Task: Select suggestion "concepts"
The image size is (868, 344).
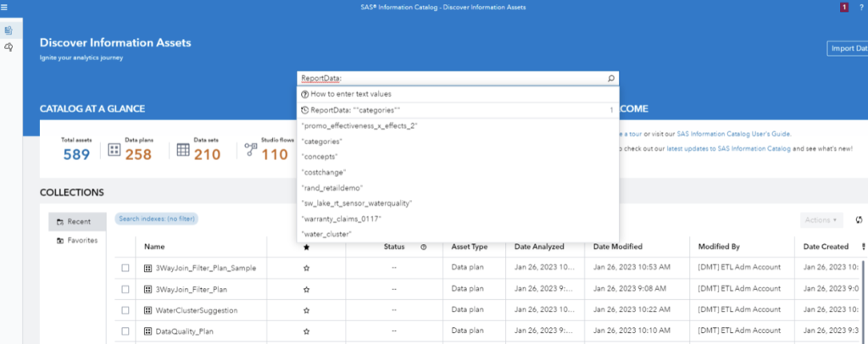Action: tap(458, 157)
